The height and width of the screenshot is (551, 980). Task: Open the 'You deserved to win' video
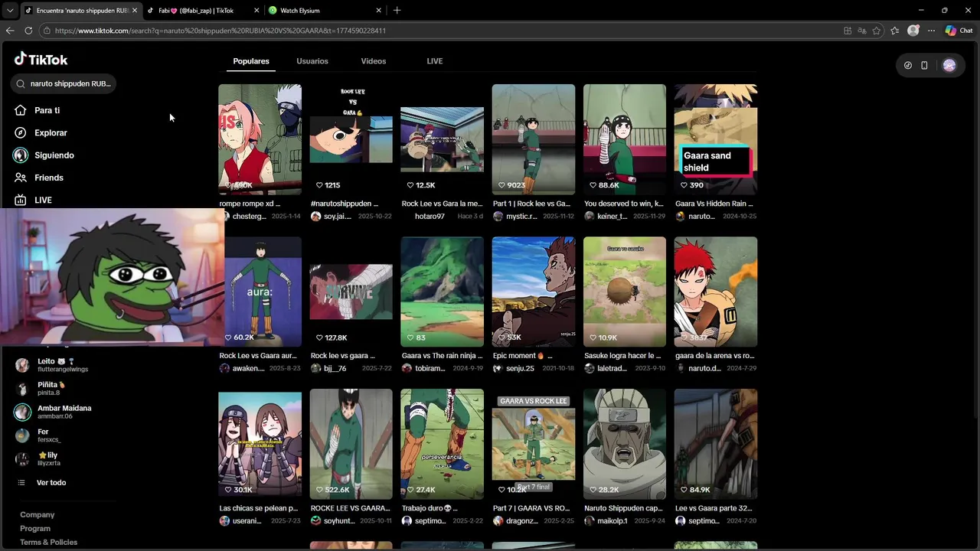click(625, 139)
